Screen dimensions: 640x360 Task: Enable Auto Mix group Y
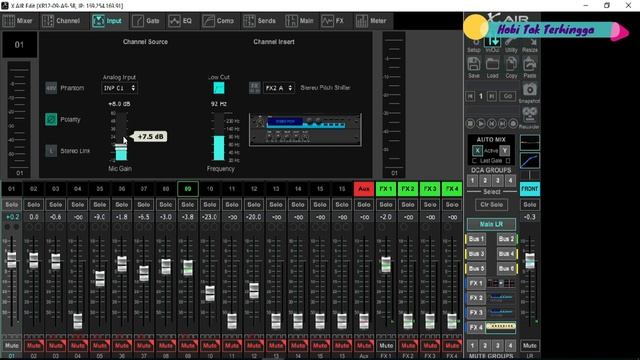(x=504, y=151)
